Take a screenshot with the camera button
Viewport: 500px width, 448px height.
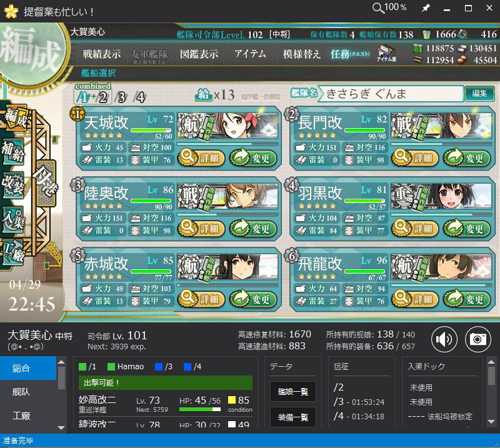(x=477, y=339)
